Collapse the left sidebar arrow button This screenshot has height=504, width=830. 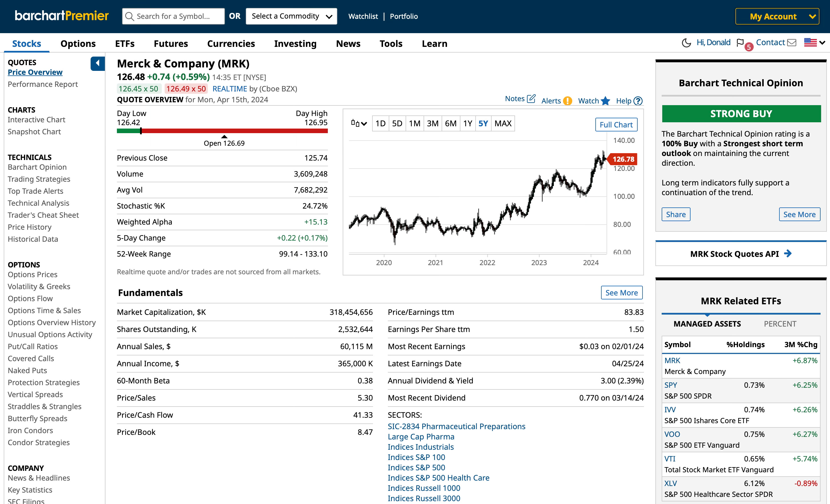pyautogui.click(x=98, y=63)
